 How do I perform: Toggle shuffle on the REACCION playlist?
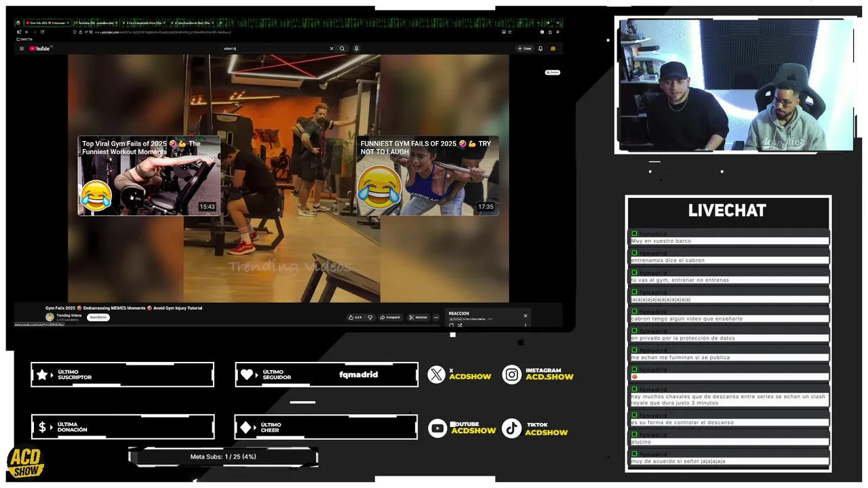459,325
